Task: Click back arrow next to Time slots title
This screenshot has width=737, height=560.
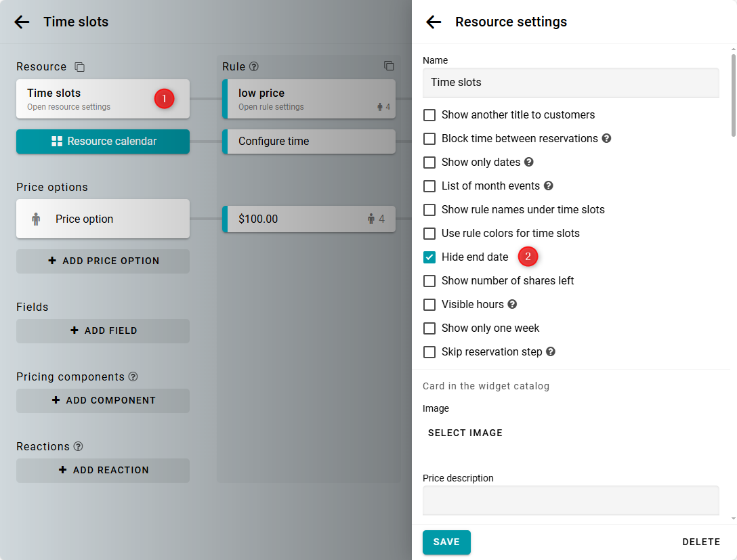Action: click(x=22, y=22)
